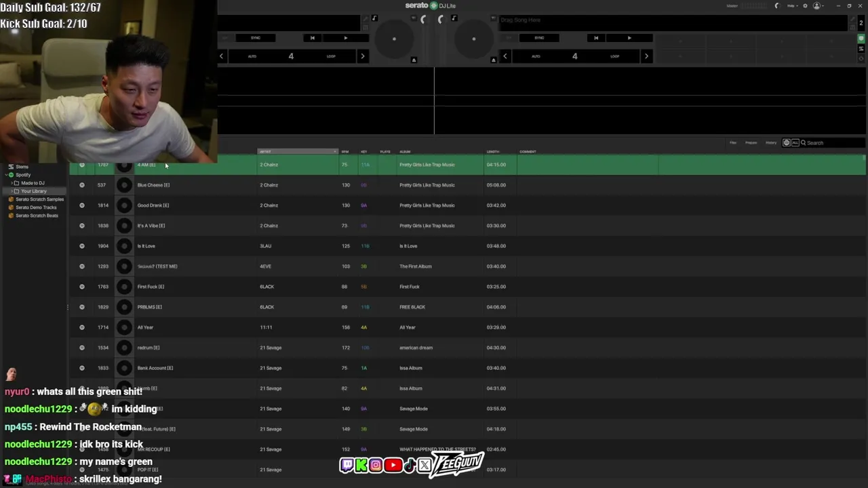The width and height of the screenshot is (868, 488).
Task: Click the middle icon in right side panel
Action: pos(861,47)
